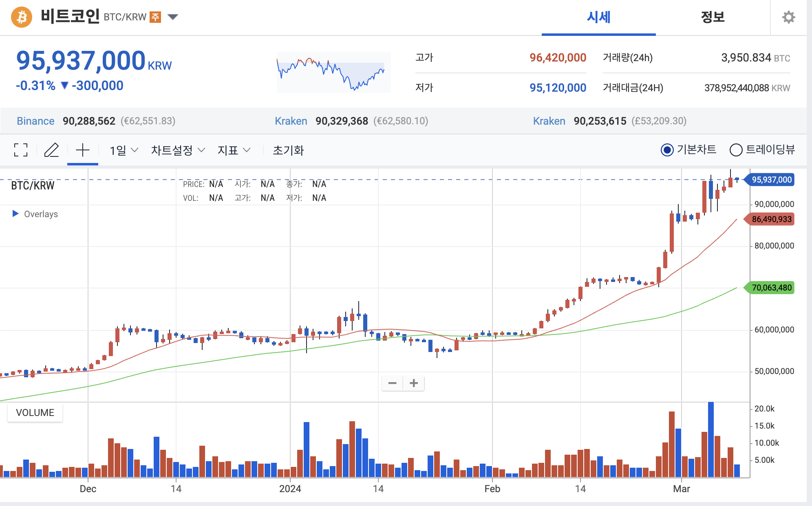Viewport: 812px width, 506px height.
Task: Open the 차트설정 dropdown
Action: point(178,150)
